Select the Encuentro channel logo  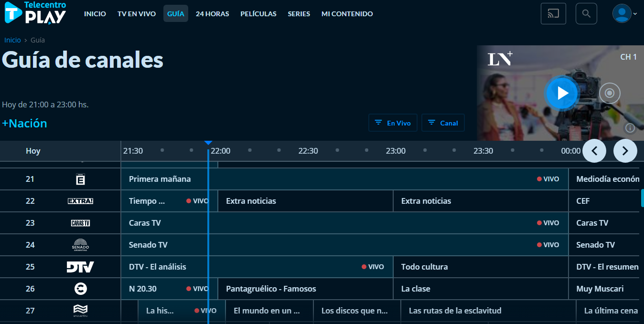tap(80, 311)
